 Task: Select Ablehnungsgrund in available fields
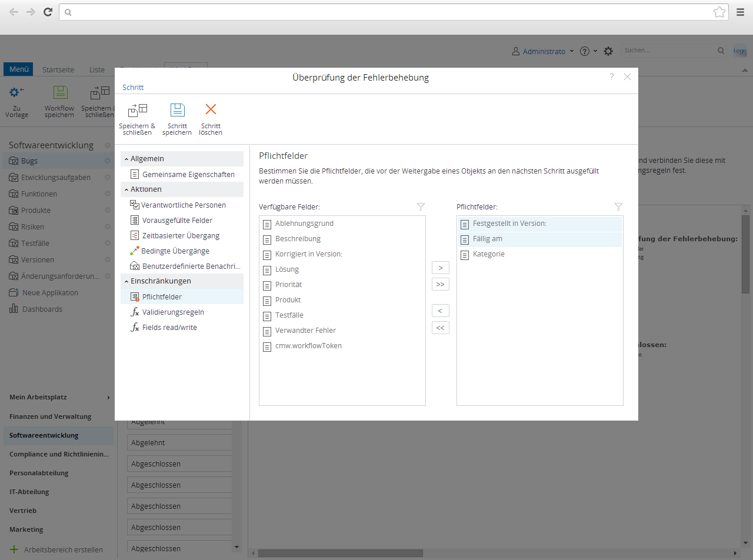pyautogui.click(x=342, y=224)
